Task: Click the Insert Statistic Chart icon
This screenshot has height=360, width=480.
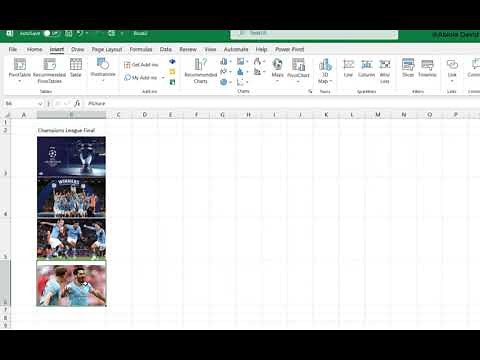Action: click(241, 71)
